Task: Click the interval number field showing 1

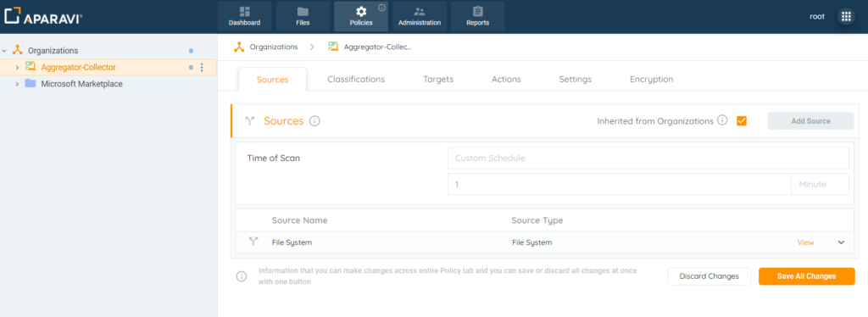Action: click(619, 184)
